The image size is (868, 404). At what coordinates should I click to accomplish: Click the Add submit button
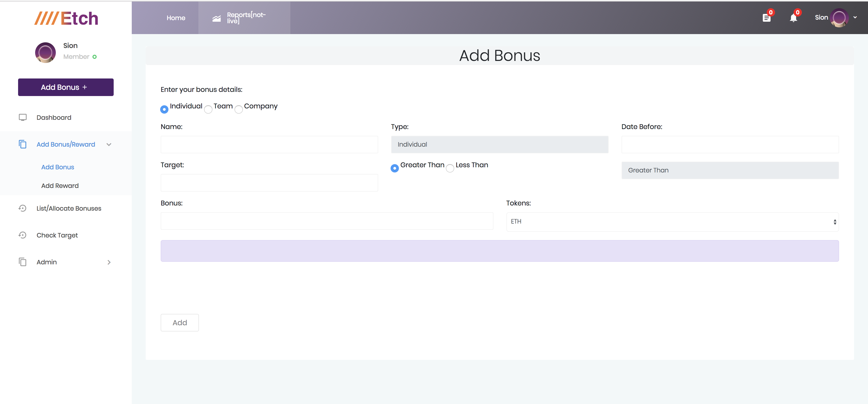point(180,322)
